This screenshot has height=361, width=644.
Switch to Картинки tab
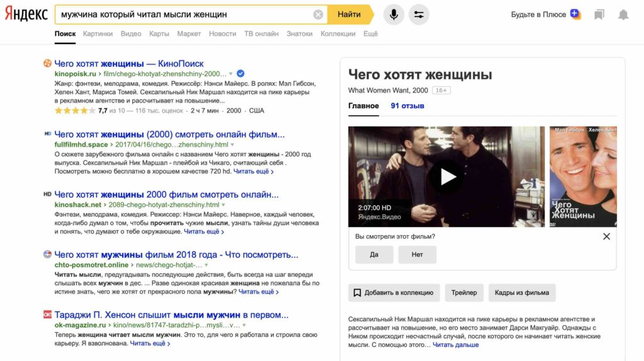tap(97, 34)
